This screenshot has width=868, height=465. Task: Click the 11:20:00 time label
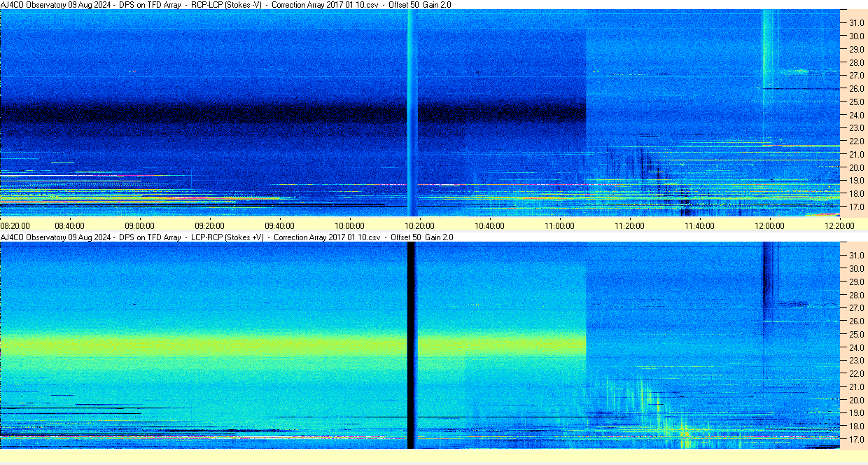pos(629,225)
